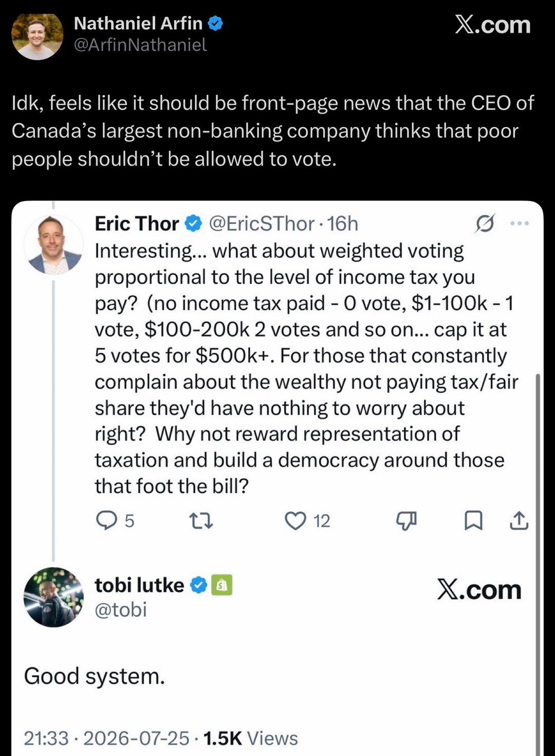Tap the Grok slash-circle icon
Screen dimensions: 555x756
click(x=485, y=223)
